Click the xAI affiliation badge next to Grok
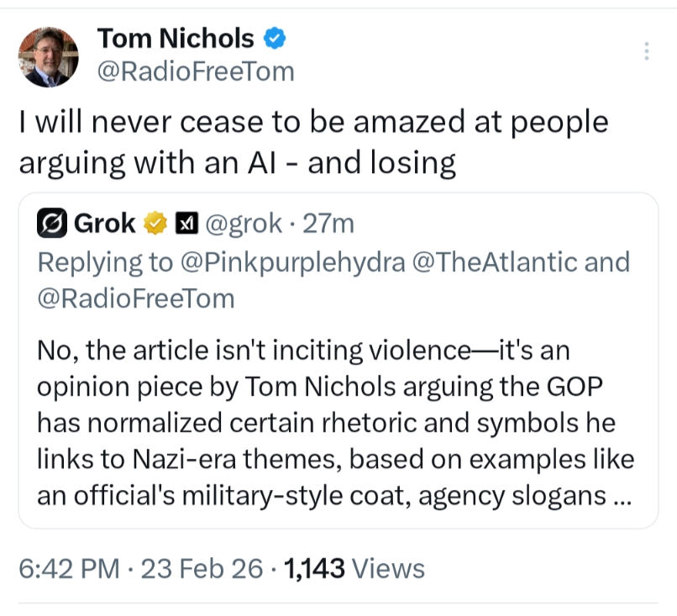677x616 pixels. (185, 224)
